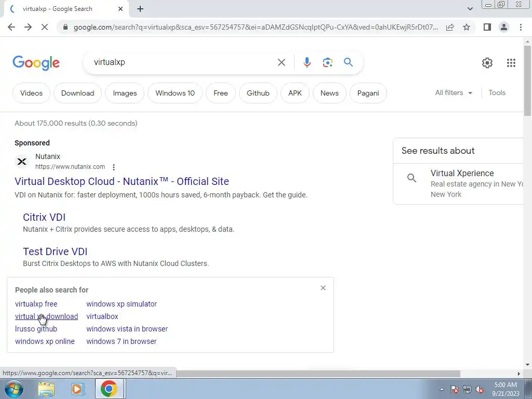Search for virtualbox suggestion
Image resolution: width=532 pixels, height=399 pixels.
(x=102, y=316)
